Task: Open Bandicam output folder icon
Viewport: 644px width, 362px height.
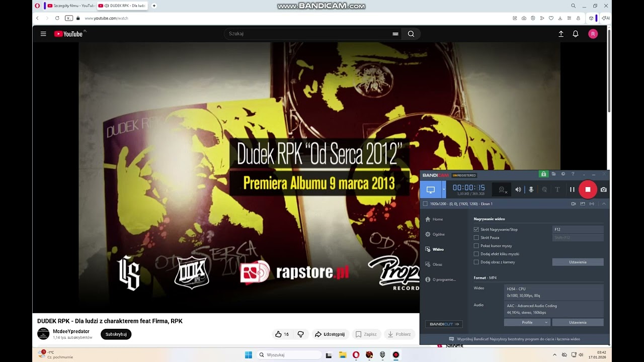Action: (553, 174)
